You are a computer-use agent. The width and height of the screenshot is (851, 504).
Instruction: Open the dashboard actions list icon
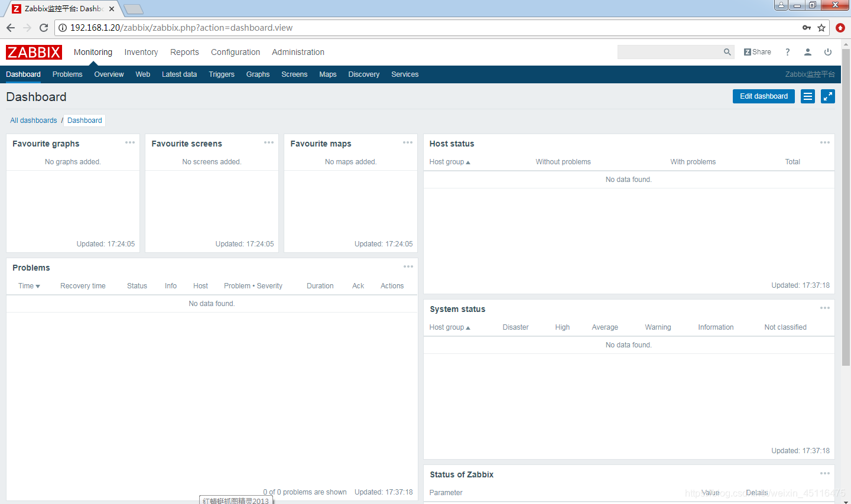point(808,96)
